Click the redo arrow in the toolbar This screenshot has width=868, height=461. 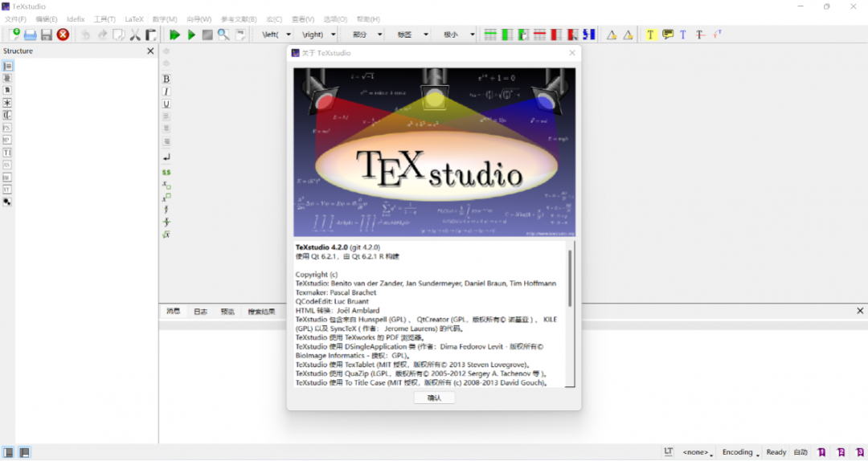point(102,35)
